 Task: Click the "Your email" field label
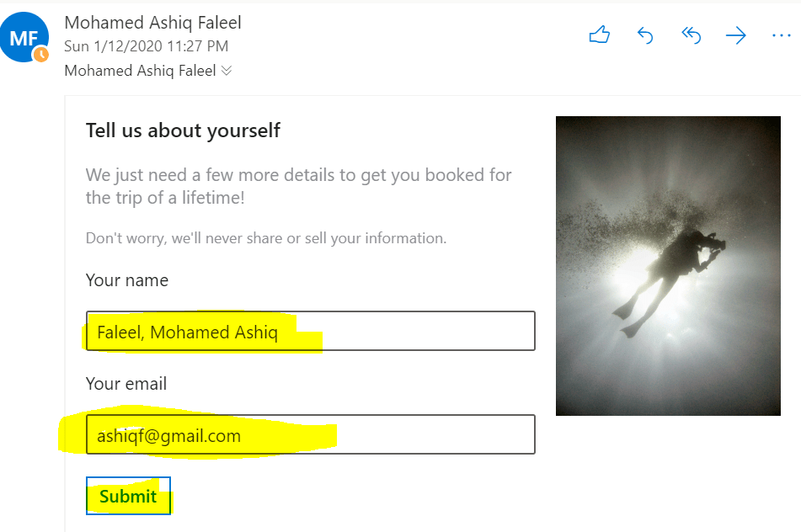126,384
